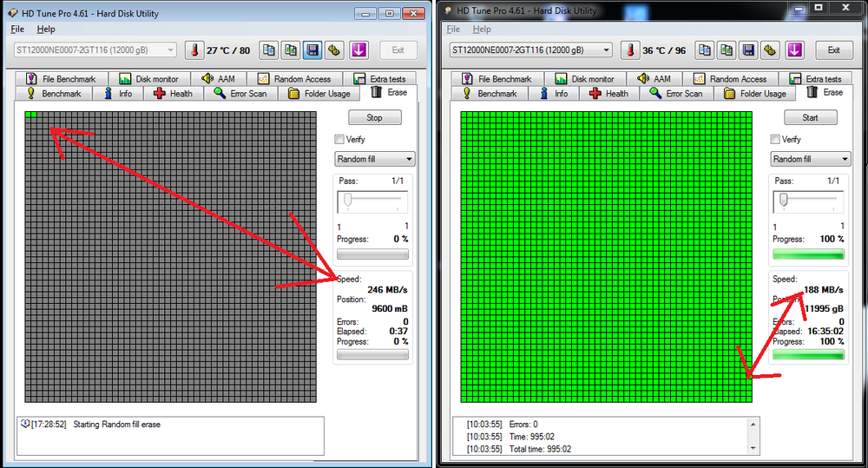The height and width of the screenshot is (468, 868).
Task: Click the '188 MB/s' speed value
Action: (x=824, y=290)
